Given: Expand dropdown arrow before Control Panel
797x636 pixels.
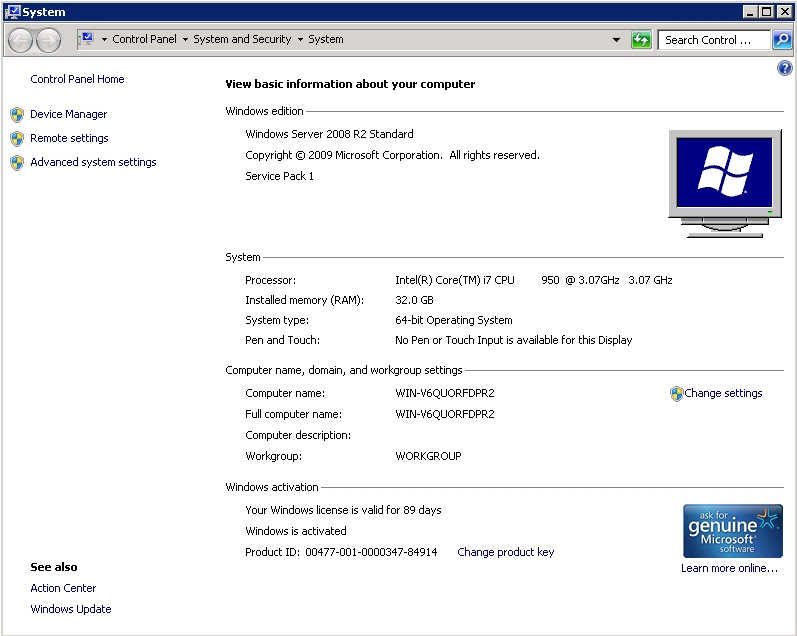Looking at the screenshot, I should click(x=104, y=39).
